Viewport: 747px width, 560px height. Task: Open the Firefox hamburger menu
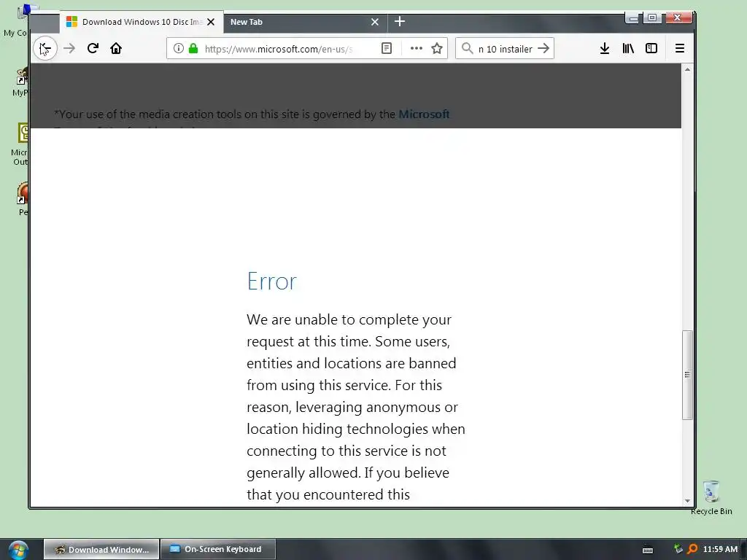coord(680,48)
